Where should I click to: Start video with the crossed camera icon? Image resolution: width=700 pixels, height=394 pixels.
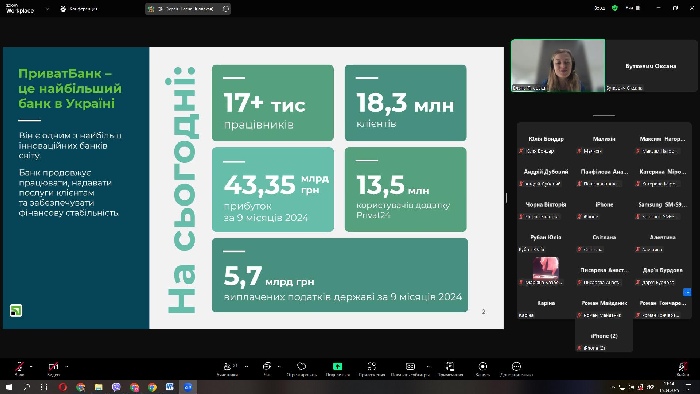[x=53, y=367]
